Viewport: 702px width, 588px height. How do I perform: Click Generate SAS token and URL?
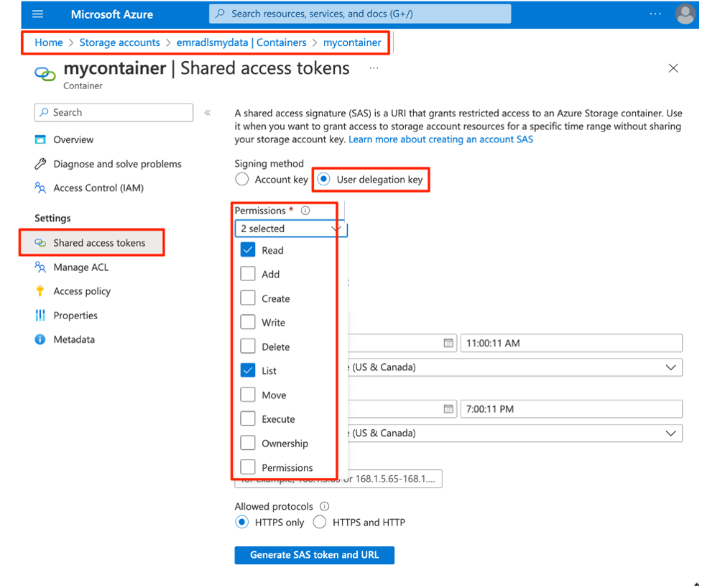(314, 556)
